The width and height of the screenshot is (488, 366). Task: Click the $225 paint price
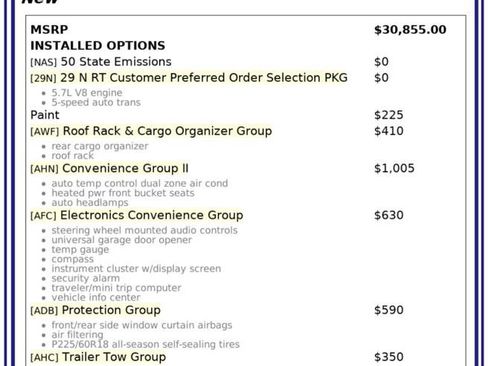[389, 115]
